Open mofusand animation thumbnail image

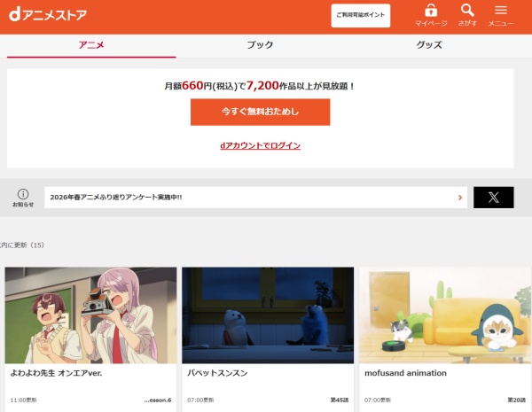click(x=445, y=315)
